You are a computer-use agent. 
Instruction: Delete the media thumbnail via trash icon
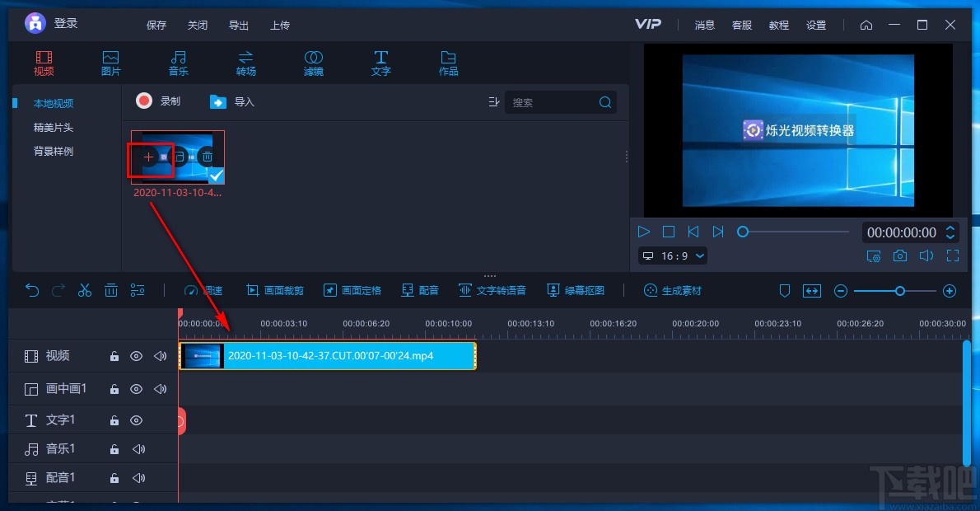coord(208,157)
